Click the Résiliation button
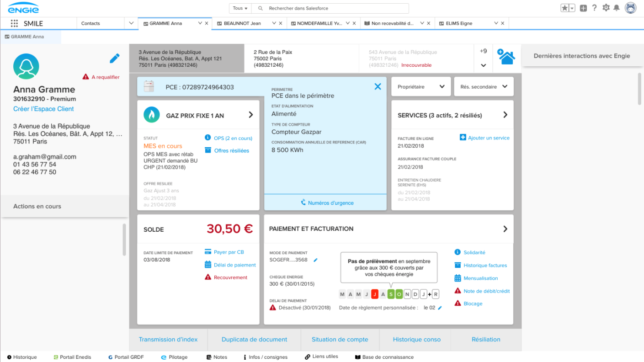Screen dimensions: 644x362 486,340
